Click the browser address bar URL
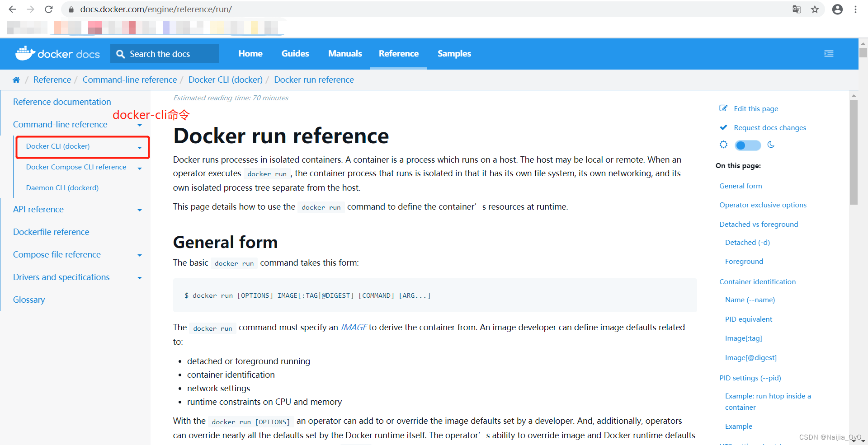Viewport: 868px width, 445px height. tap(156, 9)
